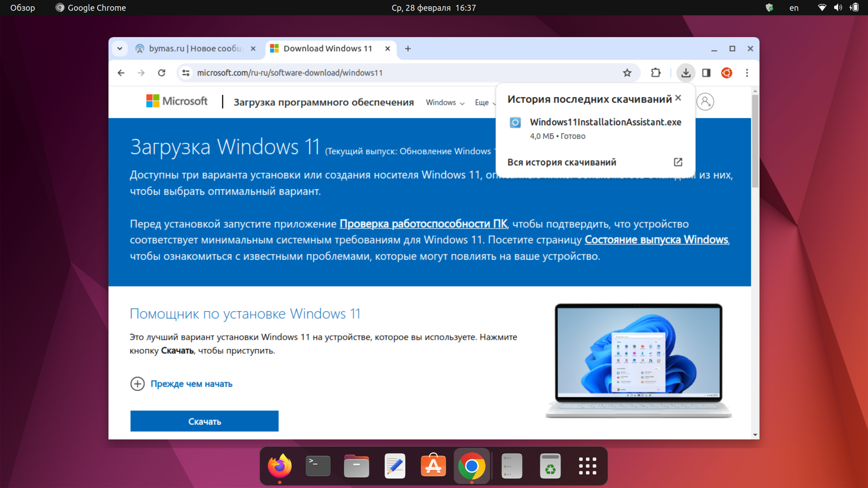Expand the tab search chevron
The image size is (868, 488).
coord(120,48)
